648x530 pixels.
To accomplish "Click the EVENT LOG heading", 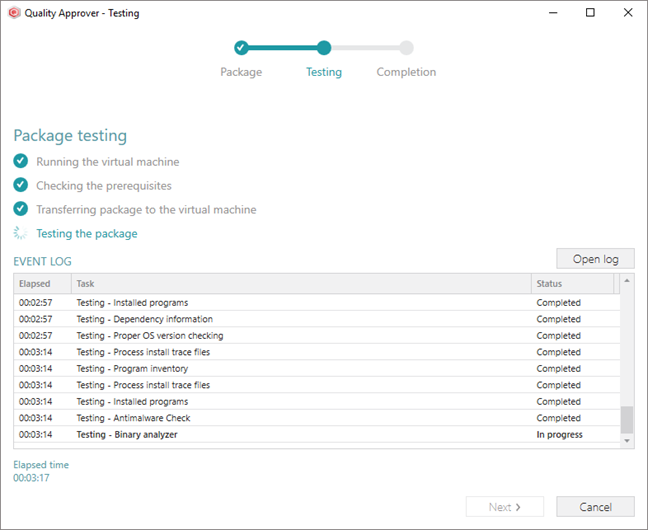I will tap(43, 261).
